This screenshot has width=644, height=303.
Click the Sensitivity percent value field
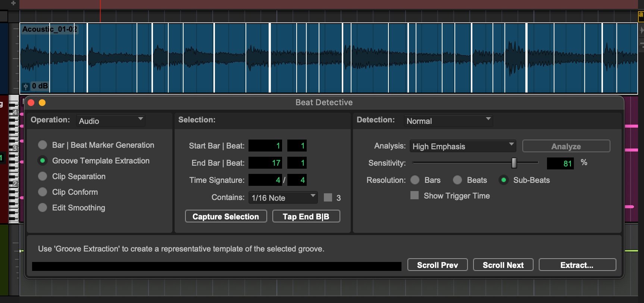coord(560,163)
